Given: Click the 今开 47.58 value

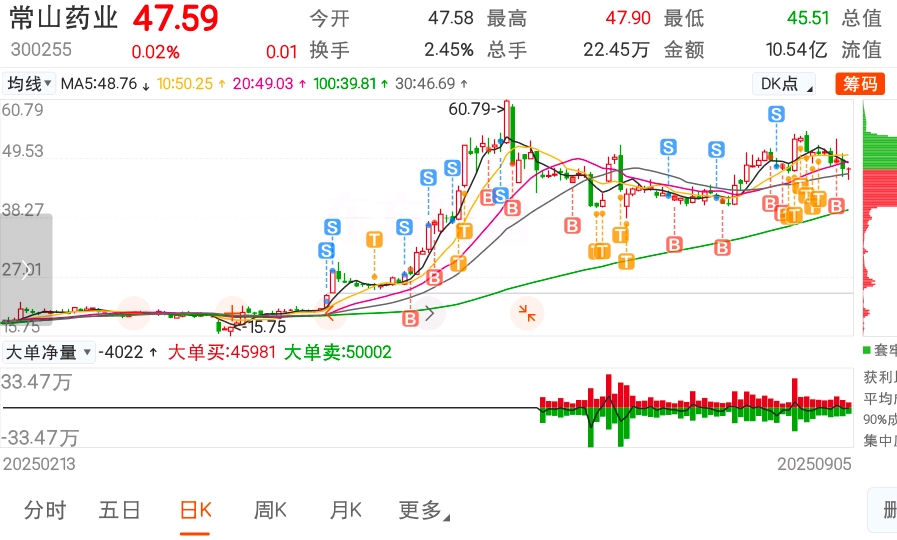Looking at the screenshot, I should click(451, 18).
